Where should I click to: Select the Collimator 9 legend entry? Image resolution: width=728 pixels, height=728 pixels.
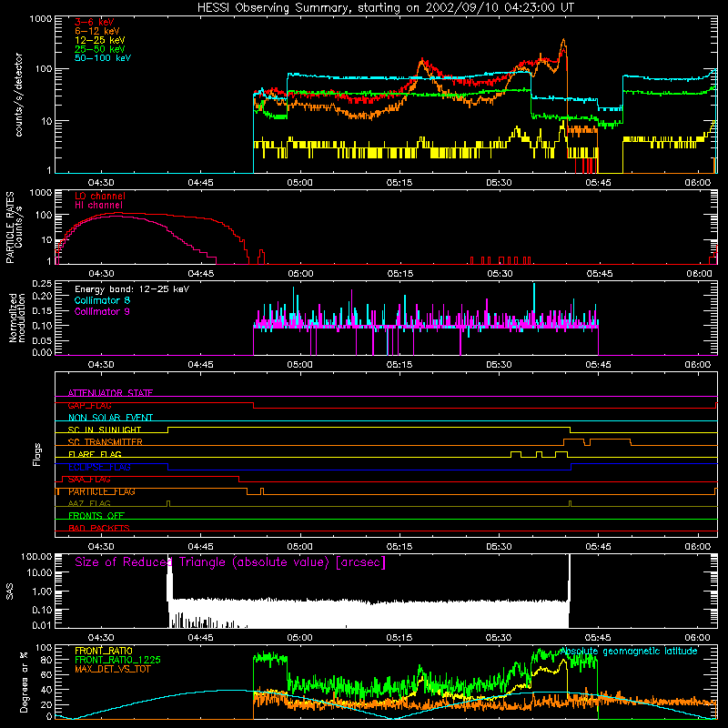(x=102, y=311)
